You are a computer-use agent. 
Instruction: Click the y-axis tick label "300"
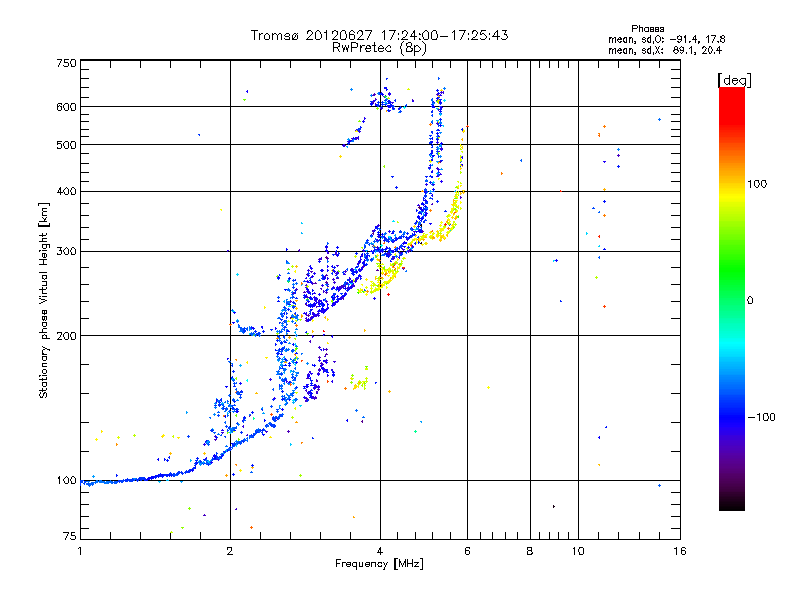(x=66, y=251)
